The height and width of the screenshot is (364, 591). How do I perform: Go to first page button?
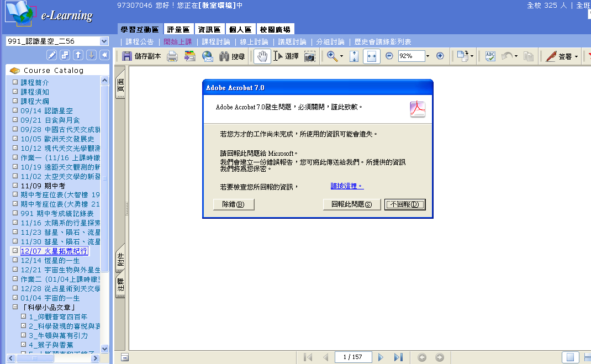(308, 357)
